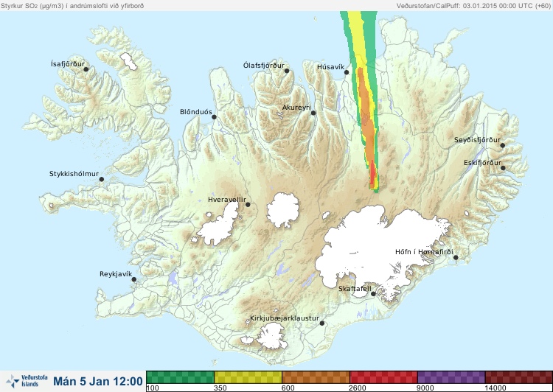Click the purple 9000 legend swatch
Image resolution: width=553 pixels, height=392 pixels.
click(x=451, y=377)
